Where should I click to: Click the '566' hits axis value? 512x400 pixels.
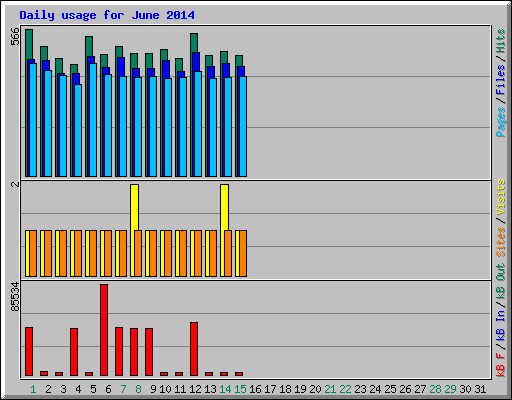(x=15, y=36)
